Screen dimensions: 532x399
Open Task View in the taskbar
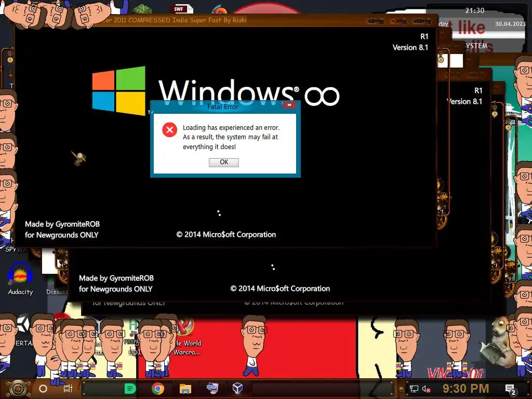[68, 389]
